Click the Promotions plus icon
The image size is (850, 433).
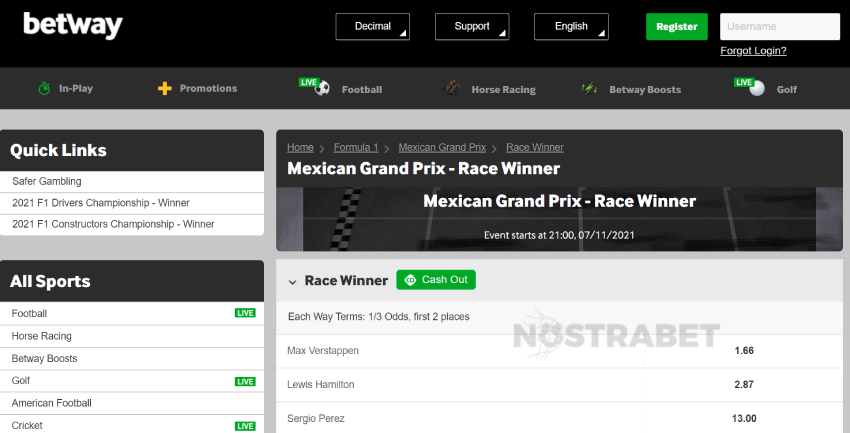click(x=165, y=88)
